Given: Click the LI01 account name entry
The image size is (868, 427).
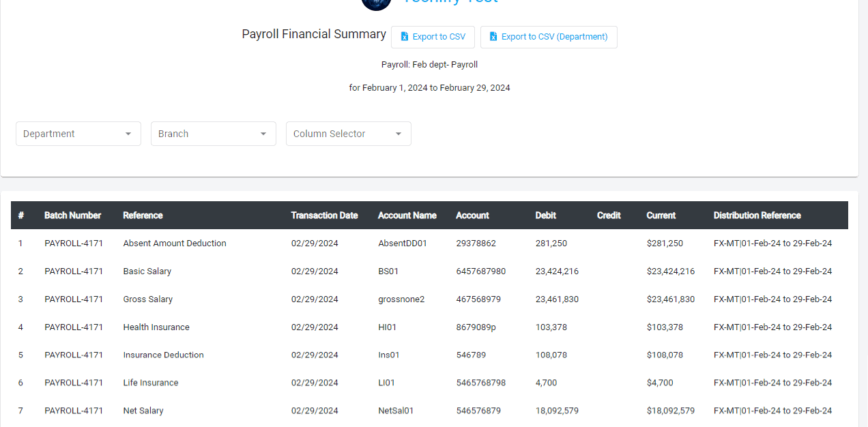Looking at the screenshot, I should coord(386,383).
